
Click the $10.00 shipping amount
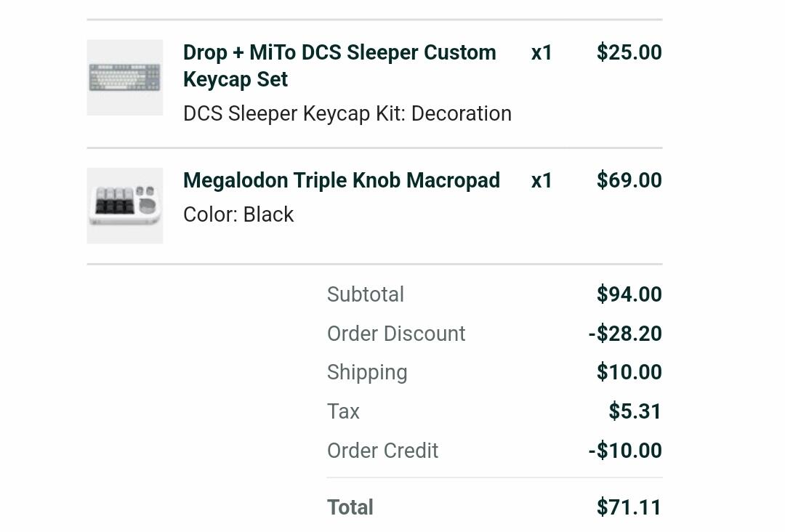click(629, 372)
